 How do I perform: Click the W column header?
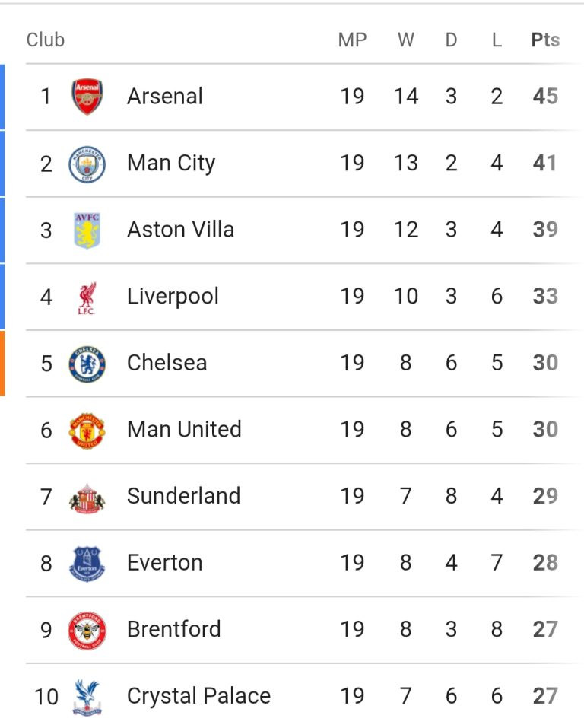[x=405, y=40]
